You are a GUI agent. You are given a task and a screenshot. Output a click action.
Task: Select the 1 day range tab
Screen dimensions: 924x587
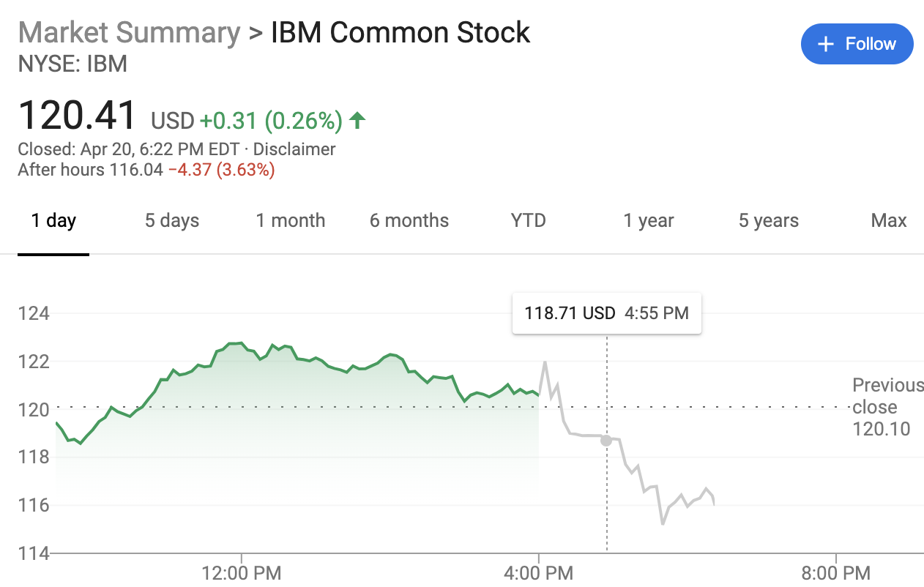point(53,220)
